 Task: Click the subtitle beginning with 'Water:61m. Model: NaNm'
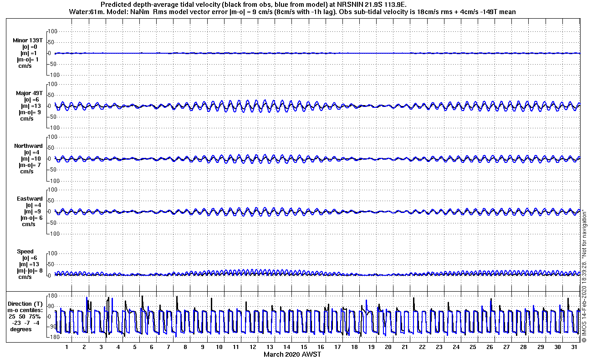tap(292, 12)
